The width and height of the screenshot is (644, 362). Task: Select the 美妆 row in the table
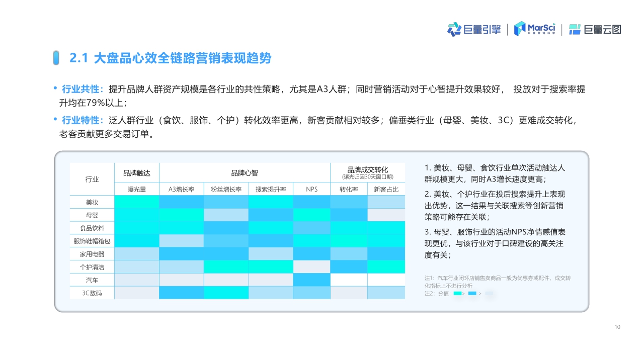[92, 202]
